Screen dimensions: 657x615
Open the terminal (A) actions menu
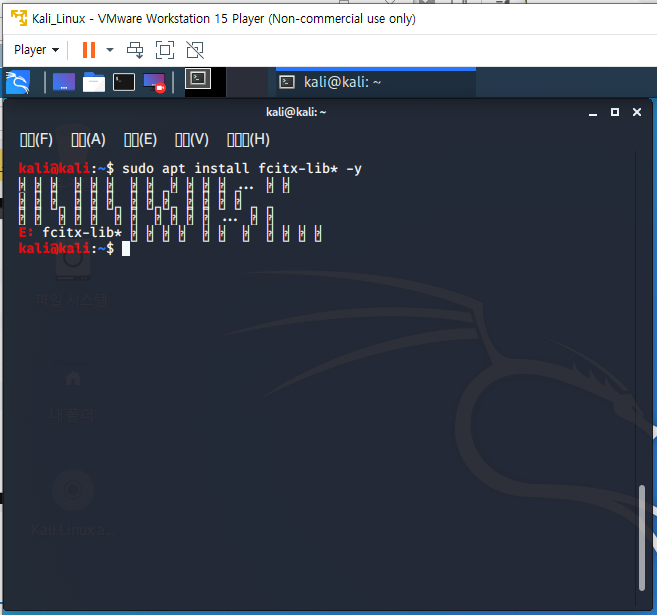click(x=88, y=140)
